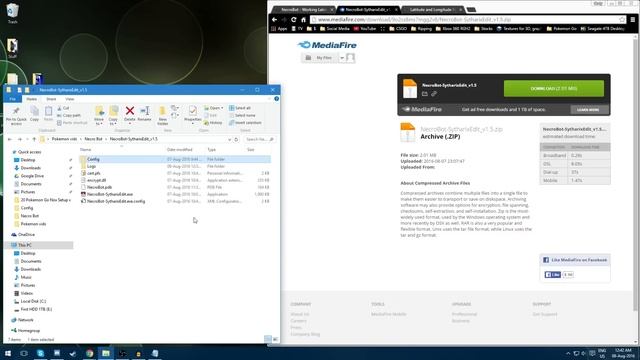Open the Trash icon on the desktop
Screen dimensions: 640x360
(13, 13)
